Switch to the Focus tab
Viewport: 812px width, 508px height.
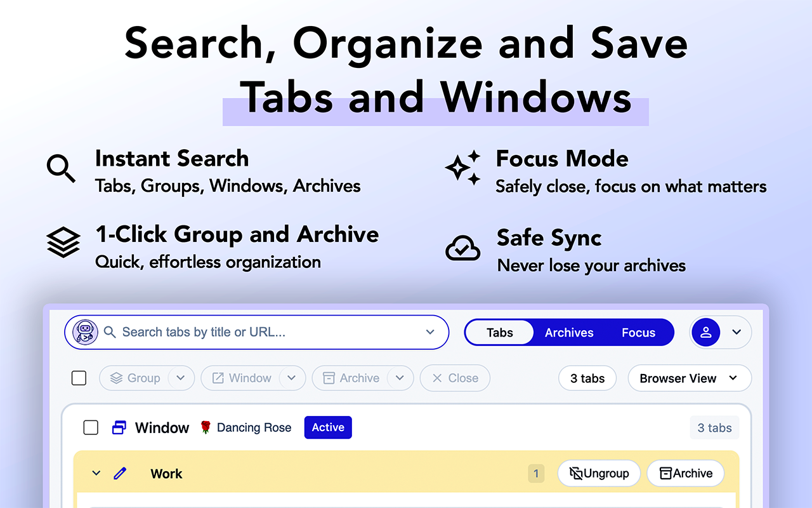point(638,332)
